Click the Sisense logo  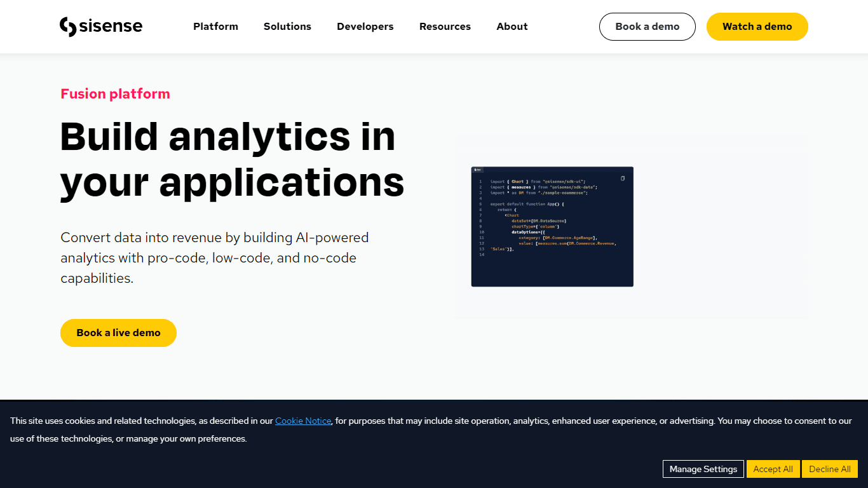pos(101,27)
